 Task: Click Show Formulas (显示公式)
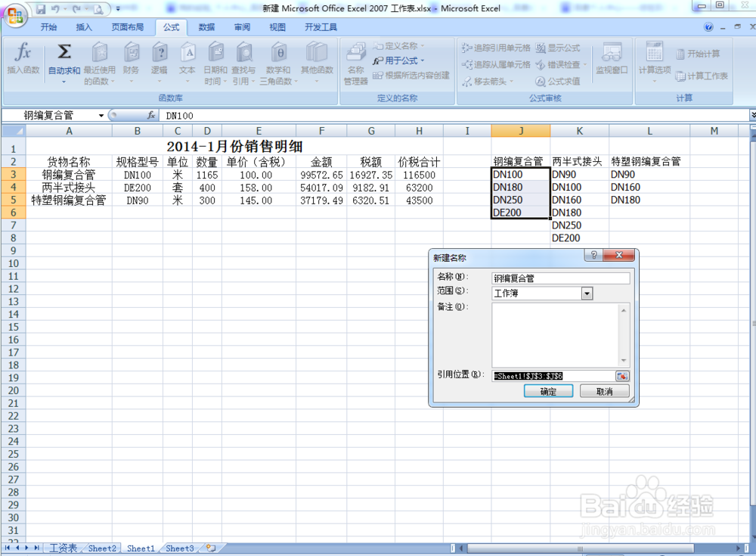pos(558,48)
